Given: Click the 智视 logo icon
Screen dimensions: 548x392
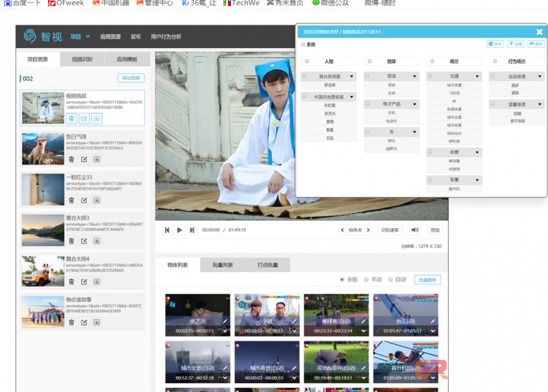Looking at the screenshot, I should 30,36.
